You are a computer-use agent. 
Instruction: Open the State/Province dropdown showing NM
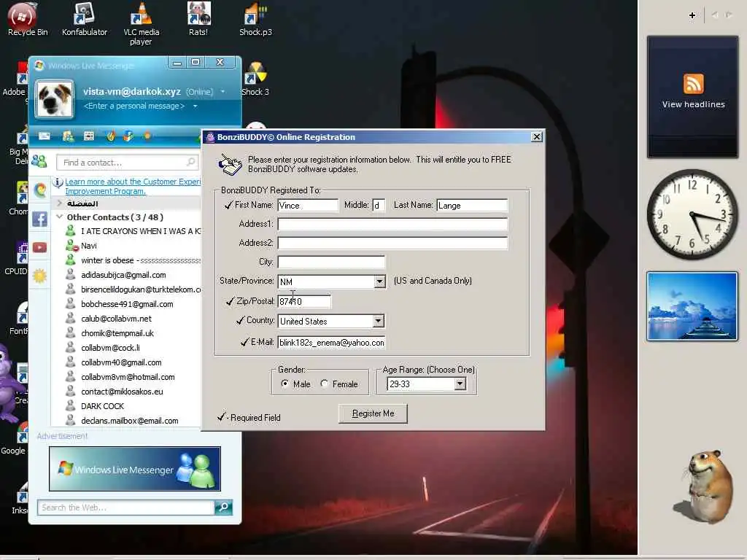tap(379, 282)
